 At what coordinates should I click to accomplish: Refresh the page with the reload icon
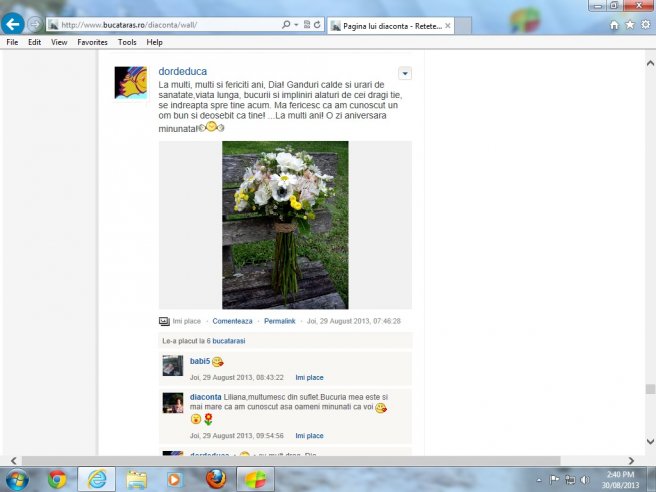pos(316,24)
